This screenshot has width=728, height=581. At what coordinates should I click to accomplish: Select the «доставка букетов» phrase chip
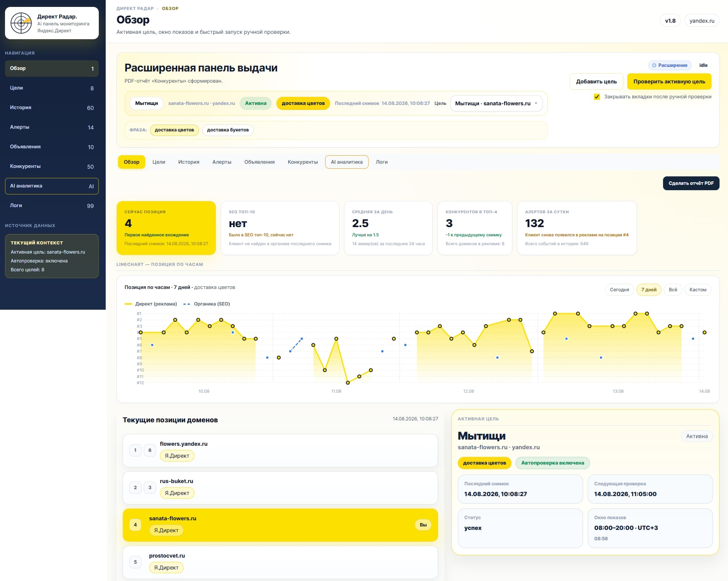pyautogui.click(x=228, y=130)
